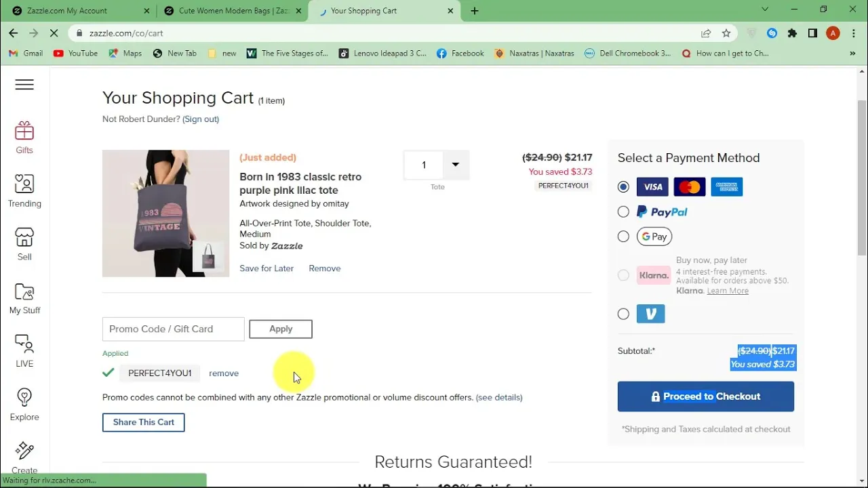Open the Gmail bookmark
Image resolution: width=868 pixels, height=488 pixels.
coord(25,54)
